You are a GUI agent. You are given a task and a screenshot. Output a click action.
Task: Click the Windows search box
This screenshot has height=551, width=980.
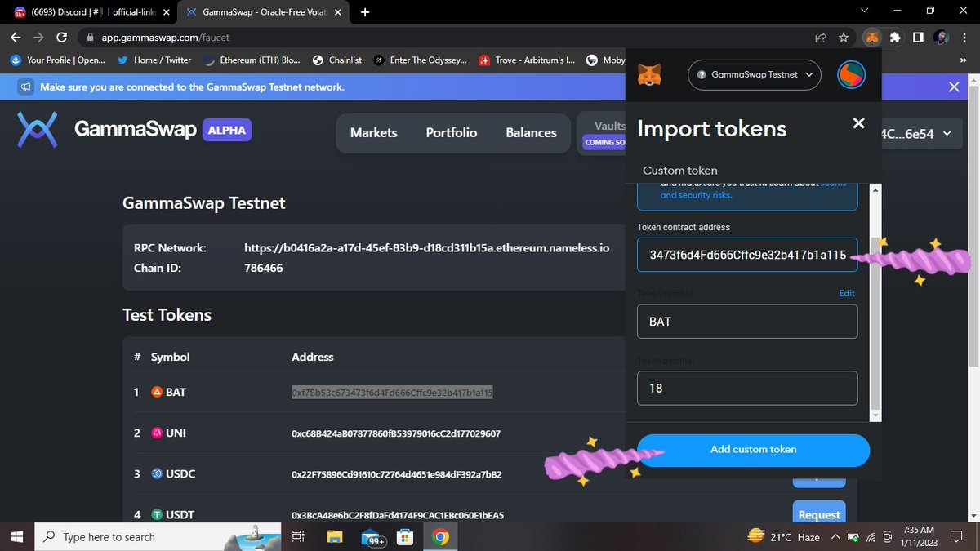point(158,537)
